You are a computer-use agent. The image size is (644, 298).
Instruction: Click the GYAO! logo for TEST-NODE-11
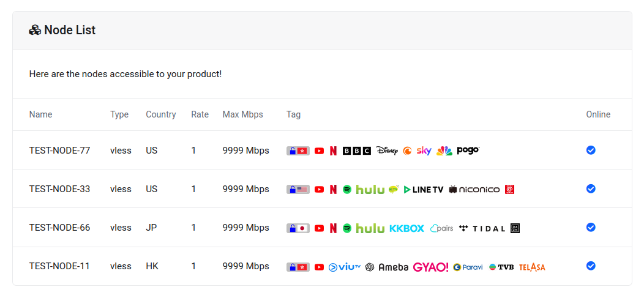(x=431, y=267)
